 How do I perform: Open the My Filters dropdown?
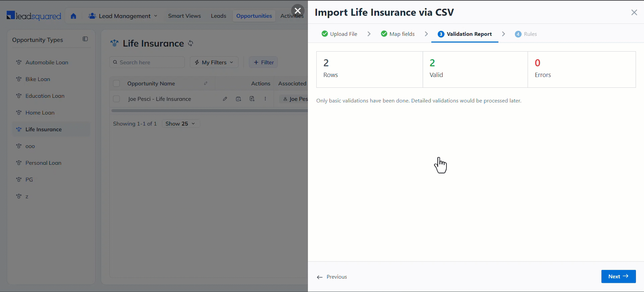pos(214,62)
